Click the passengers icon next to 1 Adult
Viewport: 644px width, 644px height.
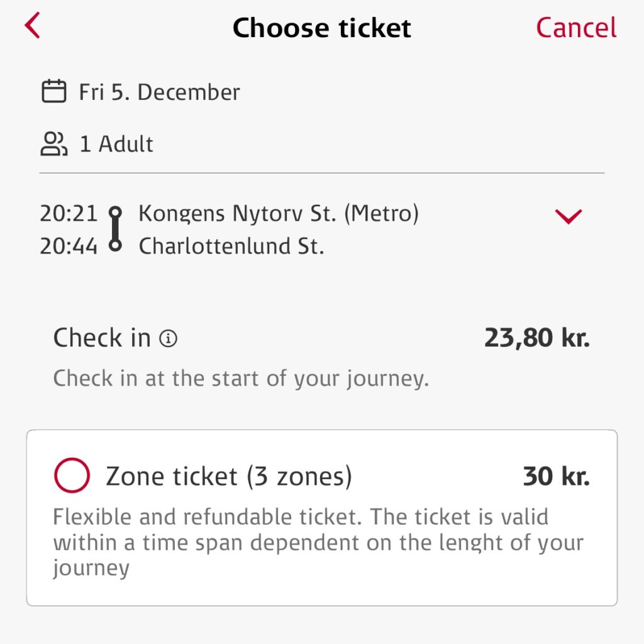click(55, 143)
